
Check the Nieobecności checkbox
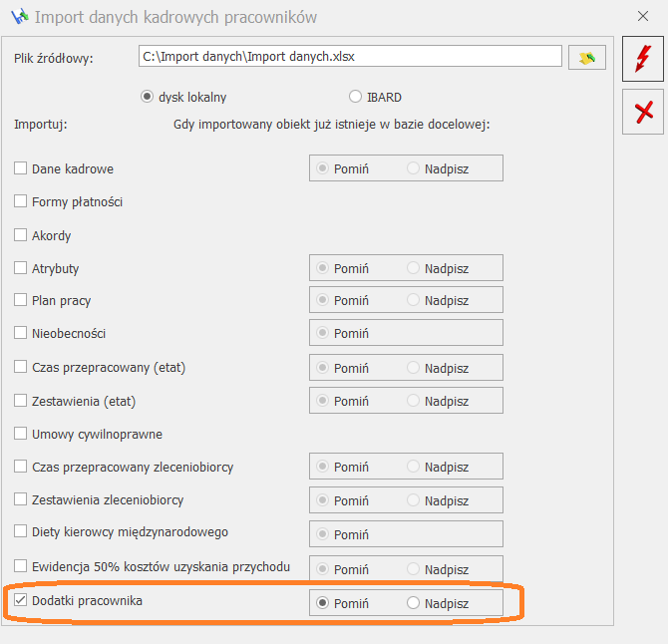21,333
